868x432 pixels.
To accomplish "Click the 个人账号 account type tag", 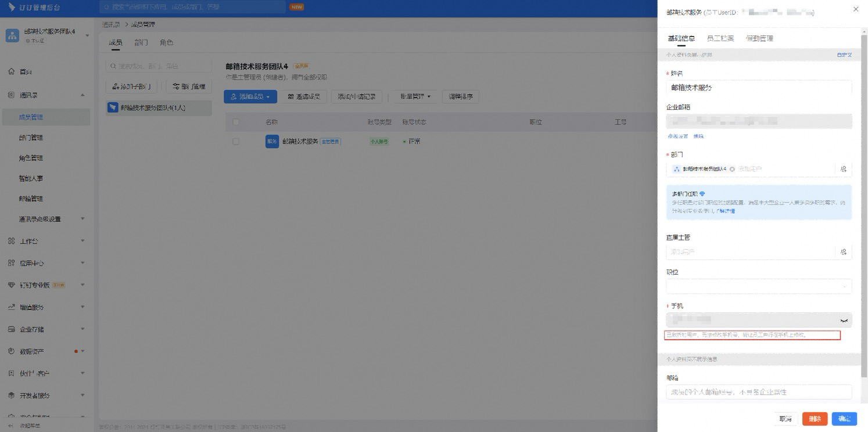I will (379, 141).
